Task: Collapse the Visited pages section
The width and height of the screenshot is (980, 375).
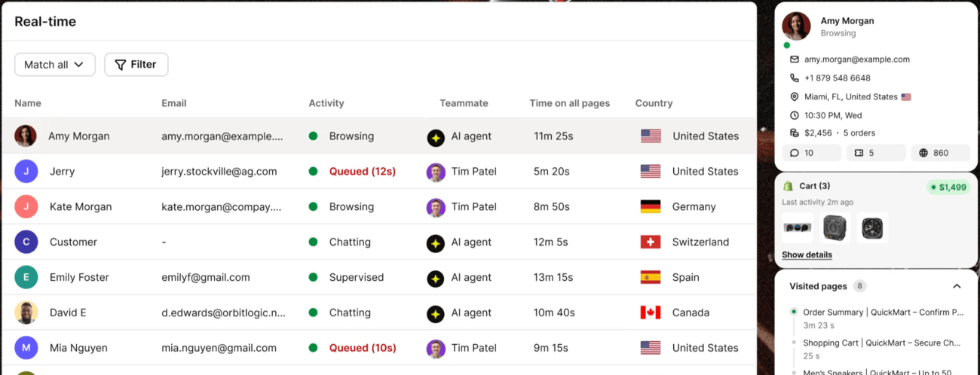Action: (957, 286)
